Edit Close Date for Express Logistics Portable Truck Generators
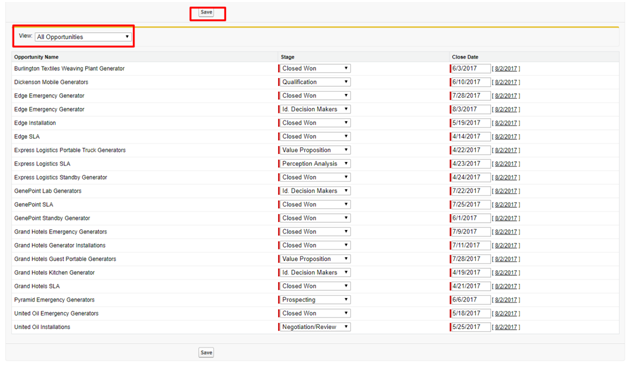 tap(471, 150)
